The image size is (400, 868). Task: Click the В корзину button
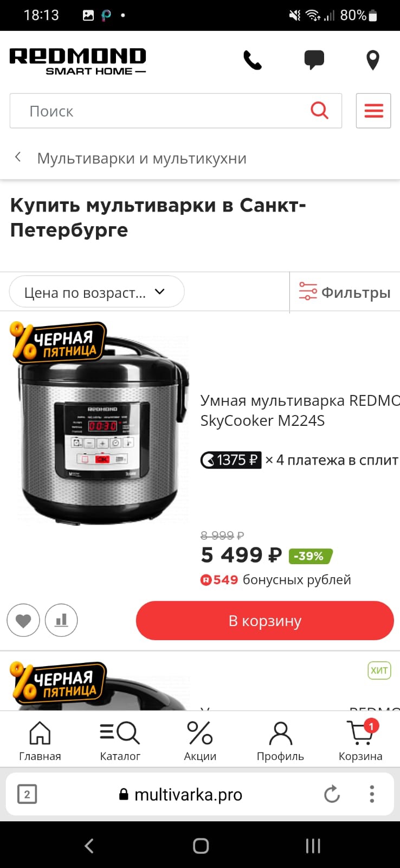[x=265, y=621]
